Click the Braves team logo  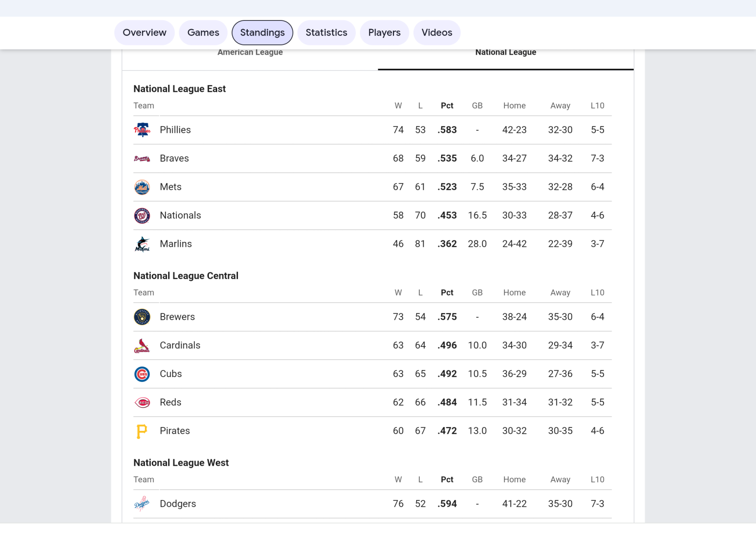[142, 159]
